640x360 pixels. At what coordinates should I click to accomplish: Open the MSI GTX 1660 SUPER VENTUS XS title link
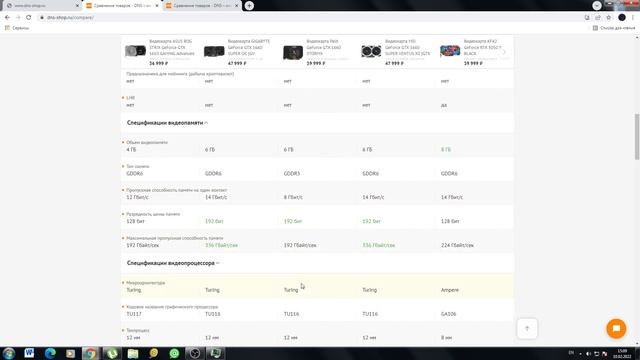tap(407, 47)
